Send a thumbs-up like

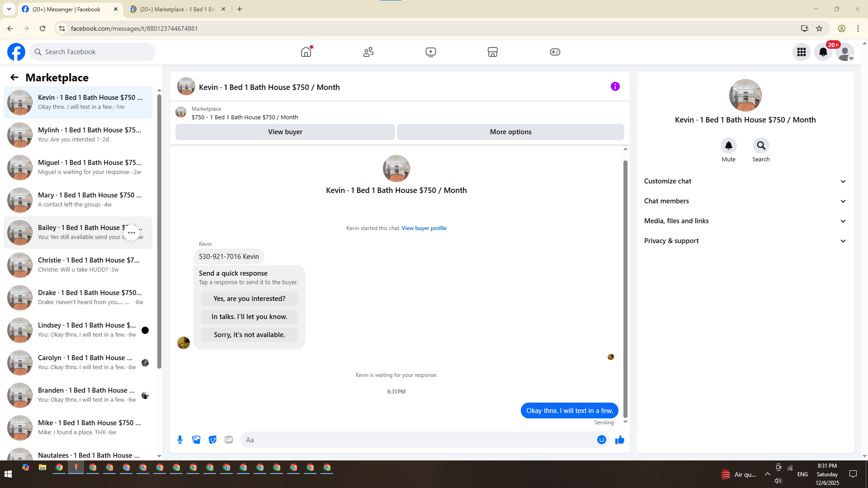tap(619, 440)
